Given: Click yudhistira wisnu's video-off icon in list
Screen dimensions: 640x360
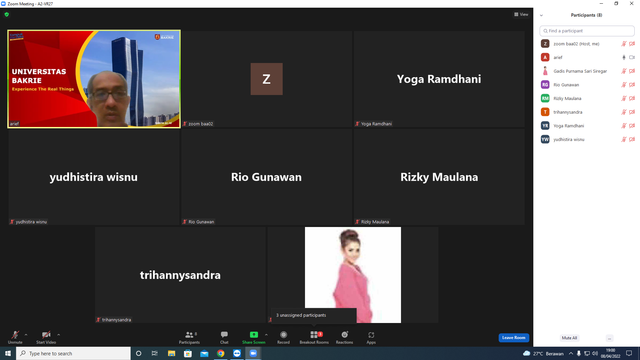Looking at the screenshot, I should tap(632, 139).
